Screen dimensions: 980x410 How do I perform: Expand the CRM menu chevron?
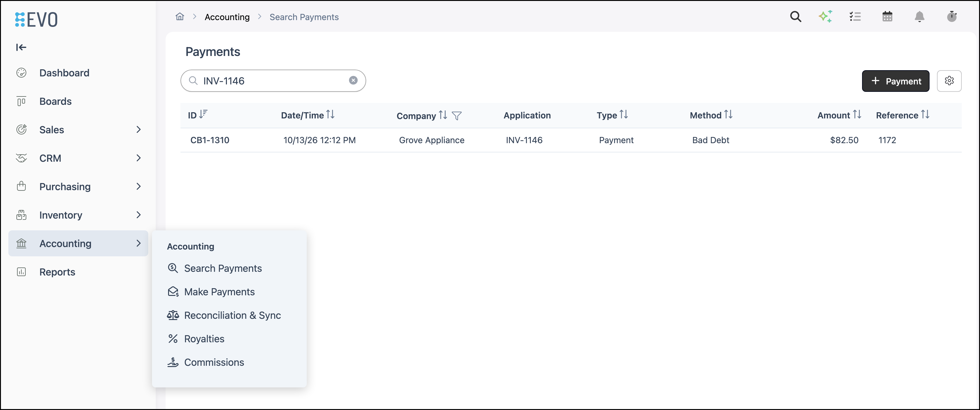tap(138, 158)
